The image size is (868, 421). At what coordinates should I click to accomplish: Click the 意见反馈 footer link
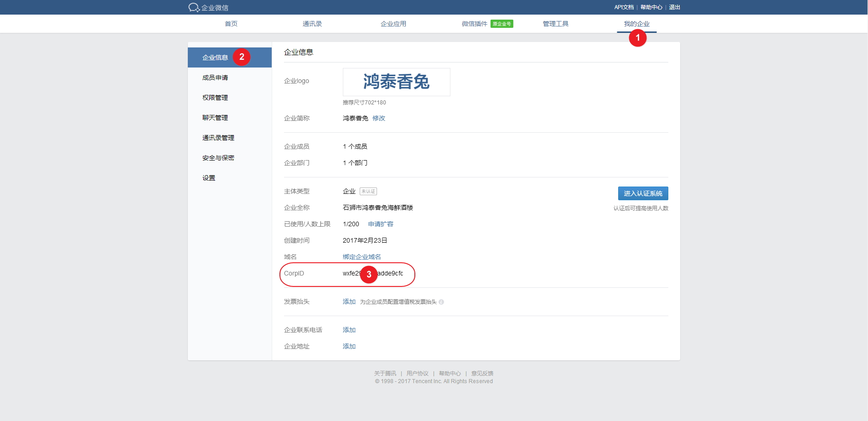[482, 374]
